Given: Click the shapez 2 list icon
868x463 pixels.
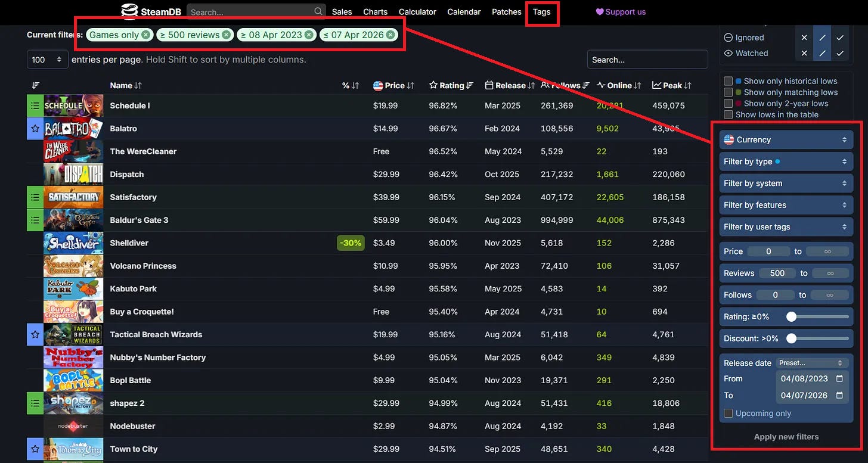Looking at the screenshot, I should pos(35,403).
